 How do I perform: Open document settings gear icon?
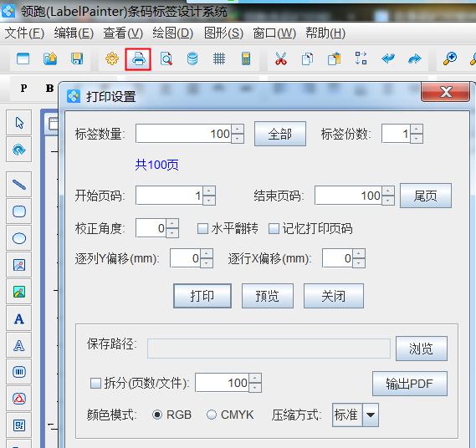[x=112, y=59]
